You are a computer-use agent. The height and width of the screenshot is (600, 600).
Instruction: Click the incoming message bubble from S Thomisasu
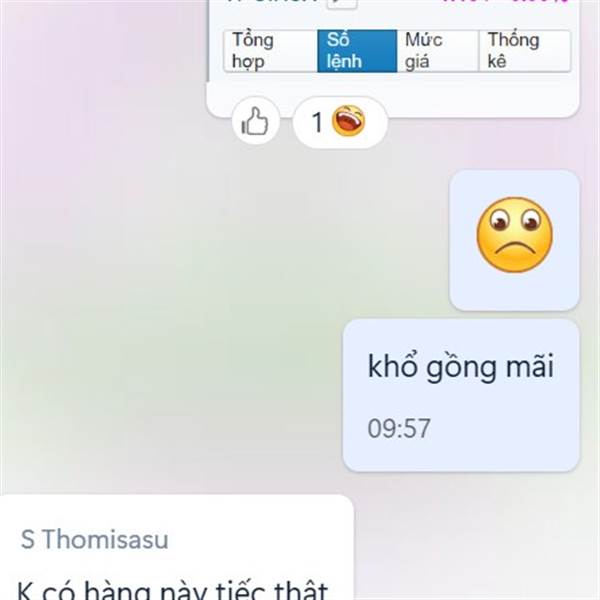click(x=177, y=548)
